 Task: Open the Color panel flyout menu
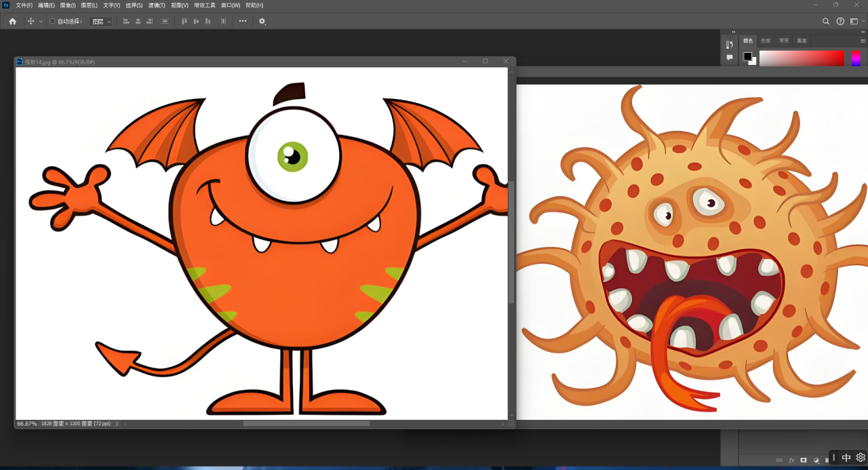coord(863,41)
